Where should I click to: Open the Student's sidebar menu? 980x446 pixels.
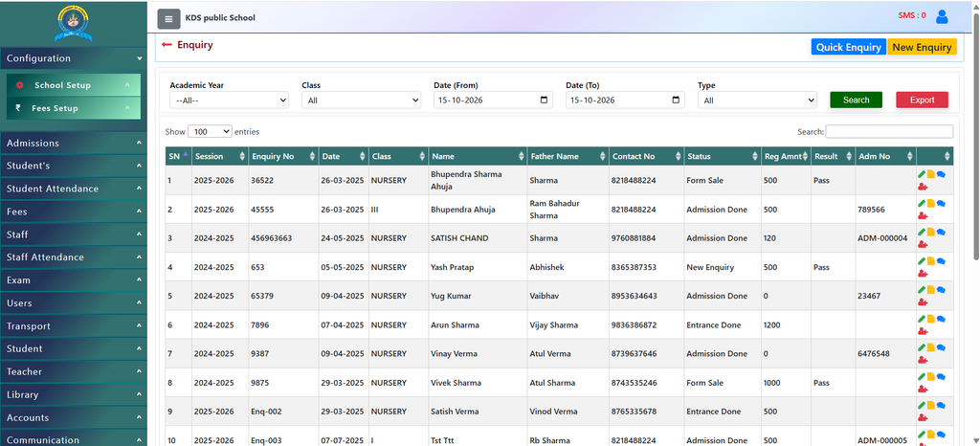click(73, 166)
